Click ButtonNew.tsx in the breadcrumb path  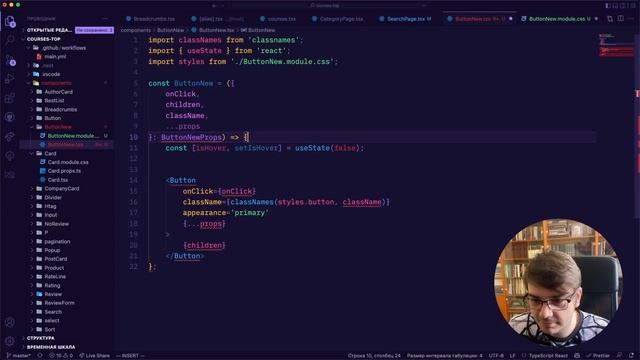[x=216, y=30]
